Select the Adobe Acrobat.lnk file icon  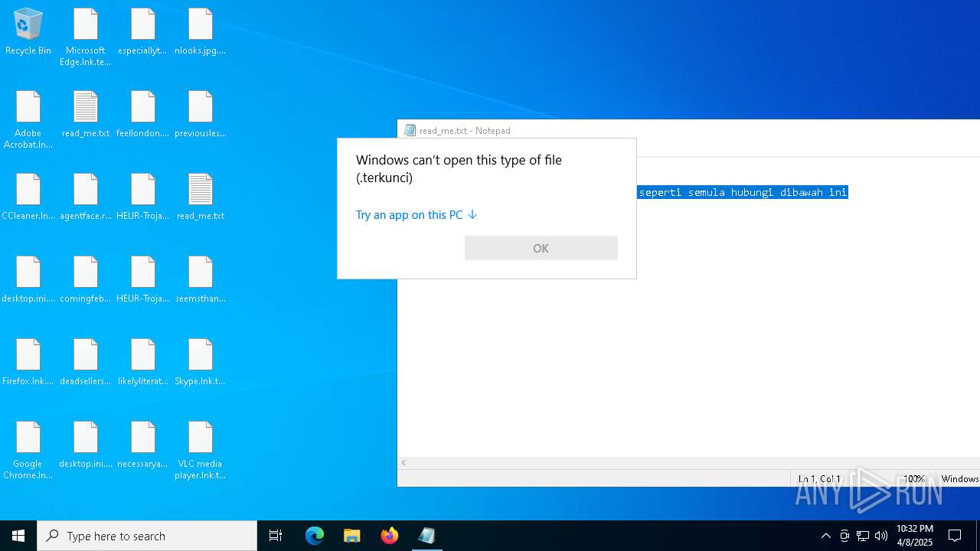pos(28,120)
